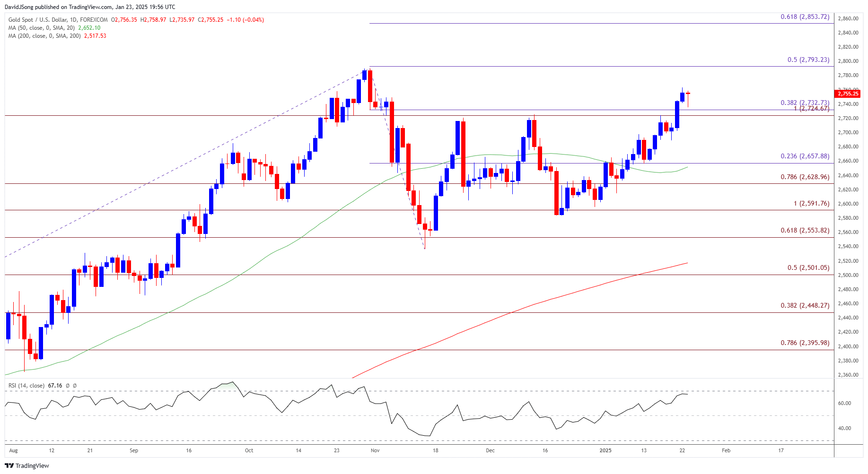Click the current price tag 2,755.25
The height and width of the screenshot is (474, 868).
tap(848, 94)
